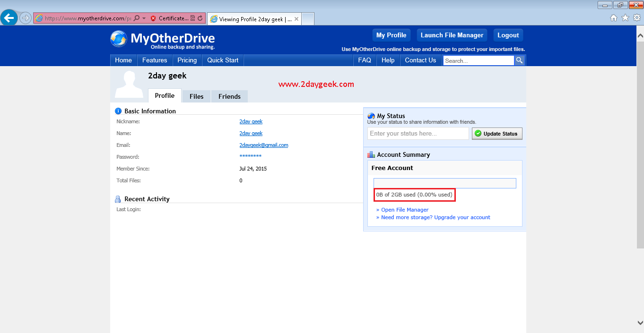Click the site Search input field
This screenshot has width=644, height=333.
(479, 60)
